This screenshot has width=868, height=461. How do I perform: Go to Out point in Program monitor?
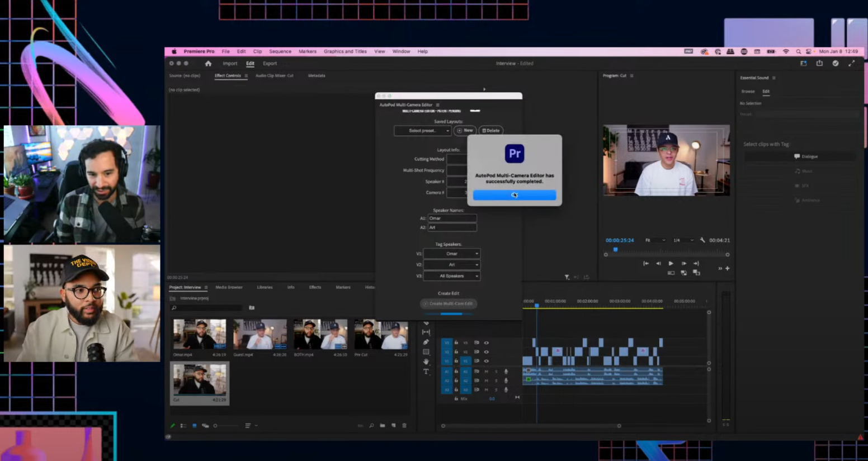696,263
